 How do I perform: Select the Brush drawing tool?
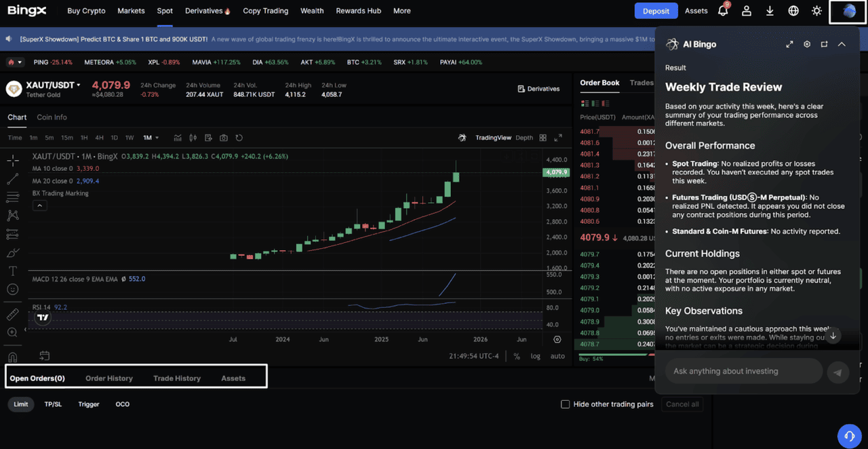(x=12, y=252)
